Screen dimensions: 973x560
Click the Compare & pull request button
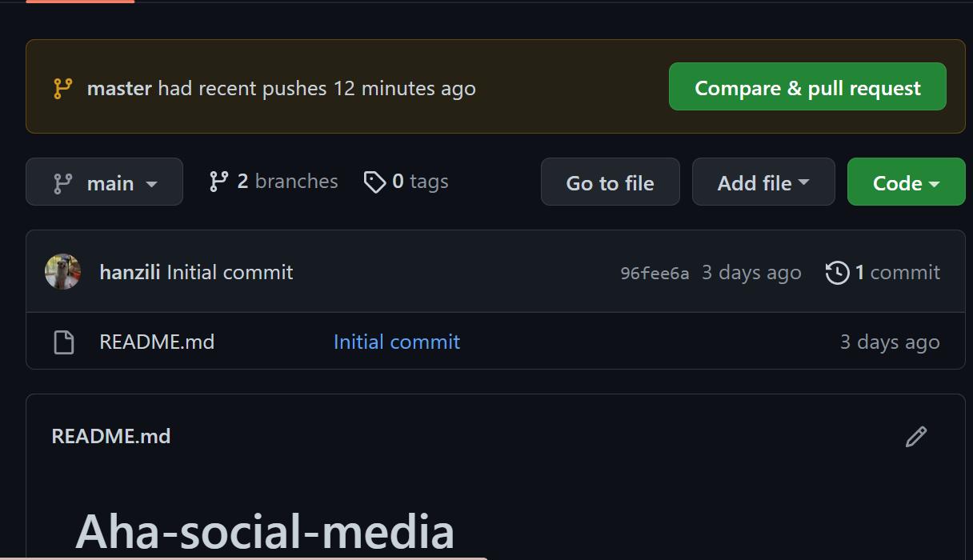(x=807, y=87)
